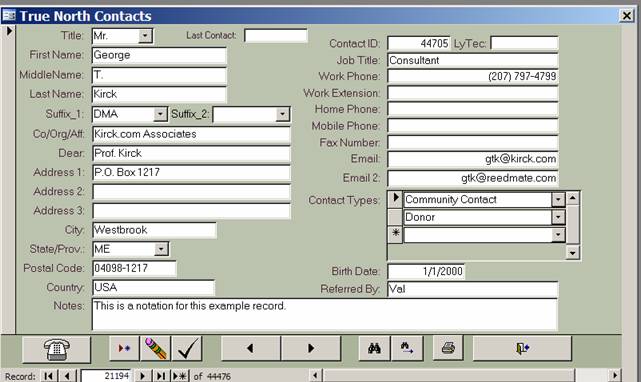Click the empty Last Contact field

coord(276,36)
